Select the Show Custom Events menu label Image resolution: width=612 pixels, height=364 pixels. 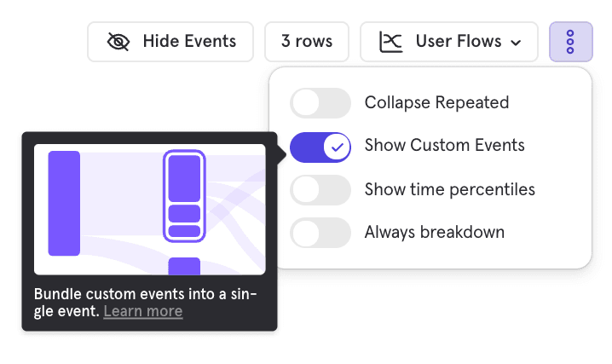tap(444, 146)
